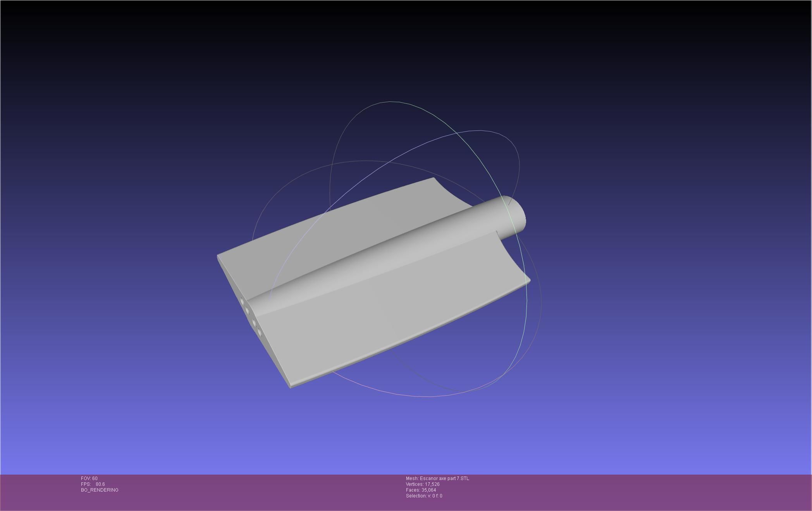
Task: Click the second hole from top on side face
Action: (247, 310)
